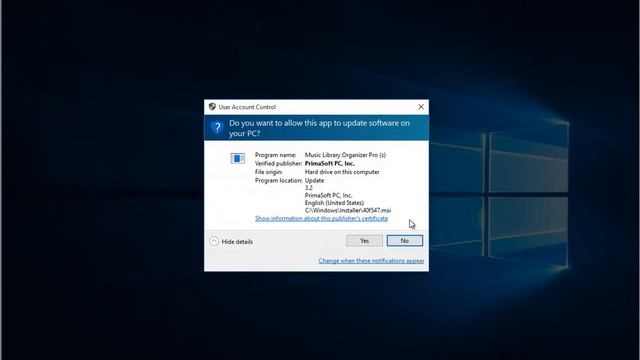Click No to deny the update
Screen dimensions: 640x360
404,241
